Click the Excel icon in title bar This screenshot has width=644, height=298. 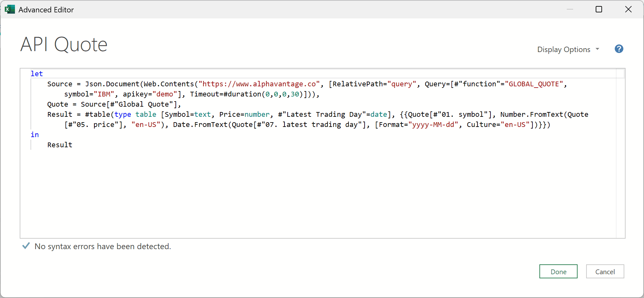10,10
